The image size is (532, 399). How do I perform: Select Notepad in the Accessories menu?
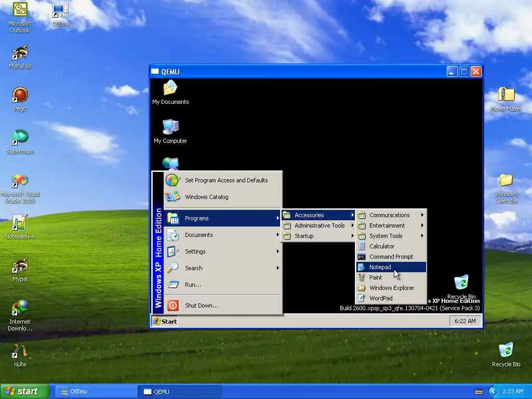pyautogui.click(x=391, y=267)
